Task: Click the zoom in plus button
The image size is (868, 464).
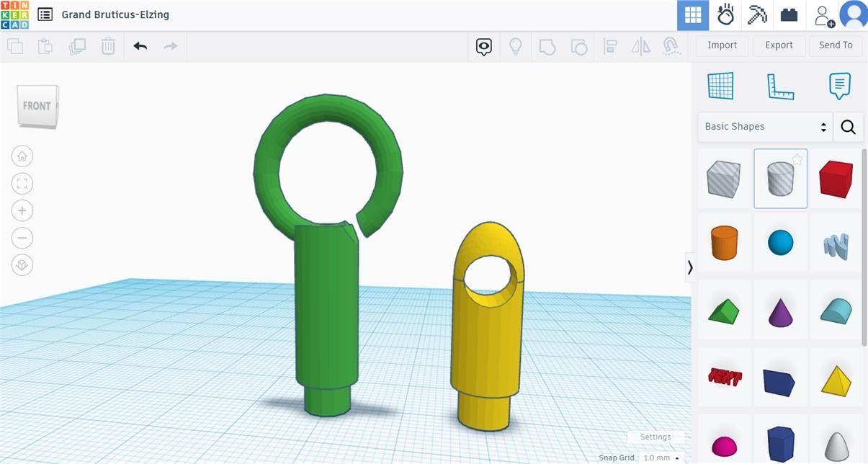Action: click(x=22, y=210)
